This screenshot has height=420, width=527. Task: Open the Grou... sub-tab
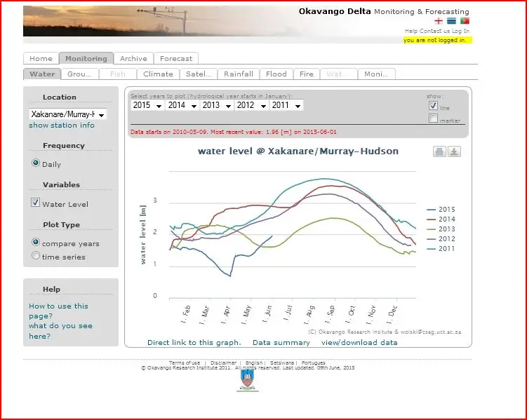coord(79,74)
